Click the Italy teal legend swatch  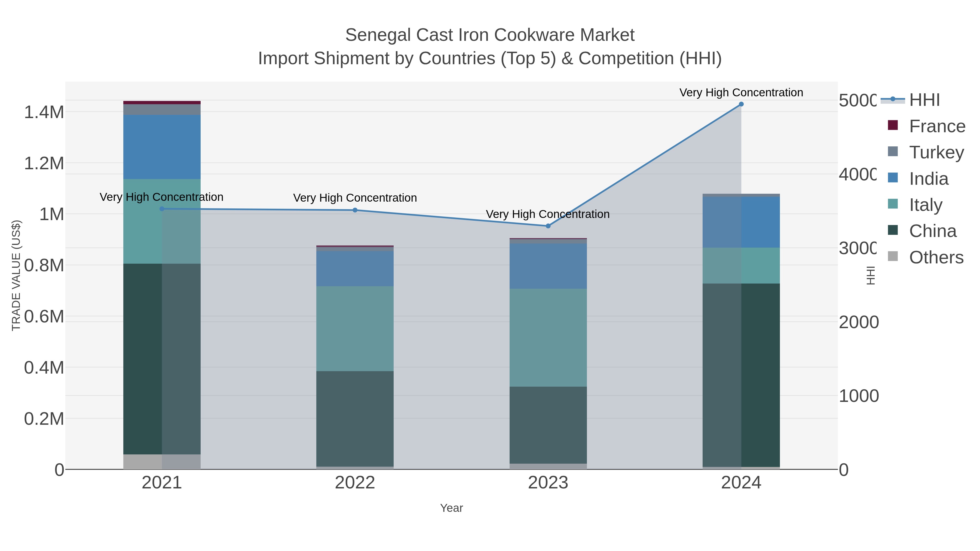[893, 204]
